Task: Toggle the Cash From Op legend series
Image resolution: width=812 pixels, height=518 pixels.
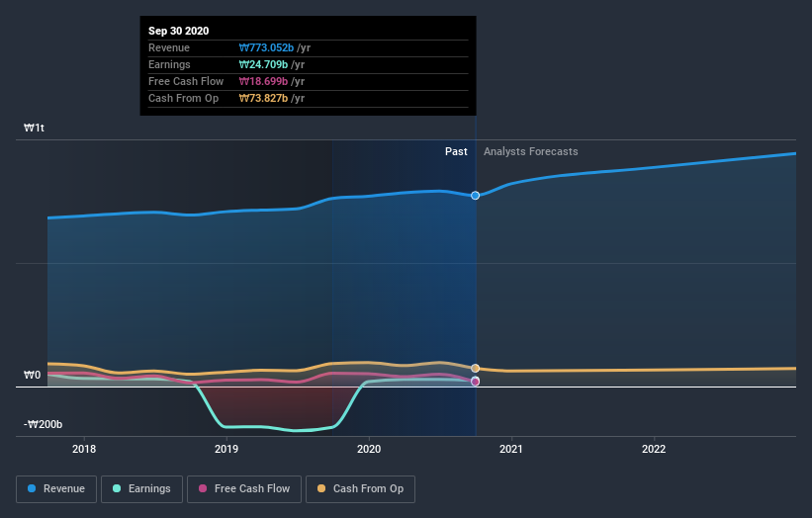Action: [x=360, y=489]
